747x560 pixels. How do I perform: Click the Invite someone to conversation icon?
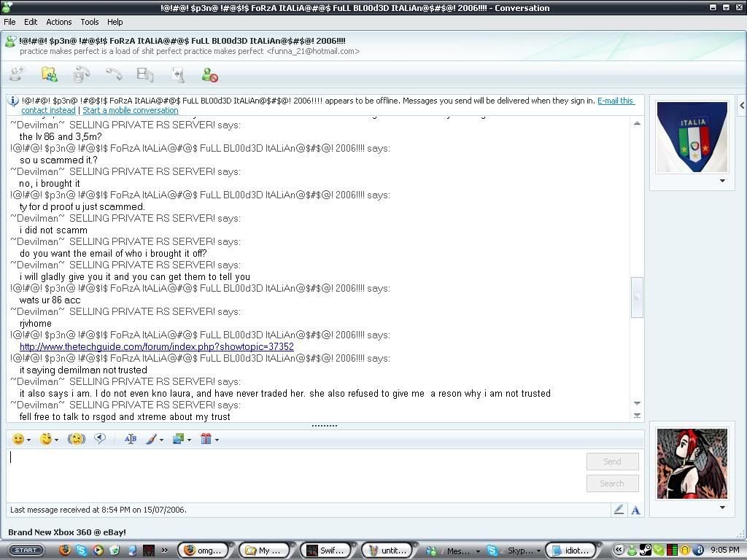point(16,74)
